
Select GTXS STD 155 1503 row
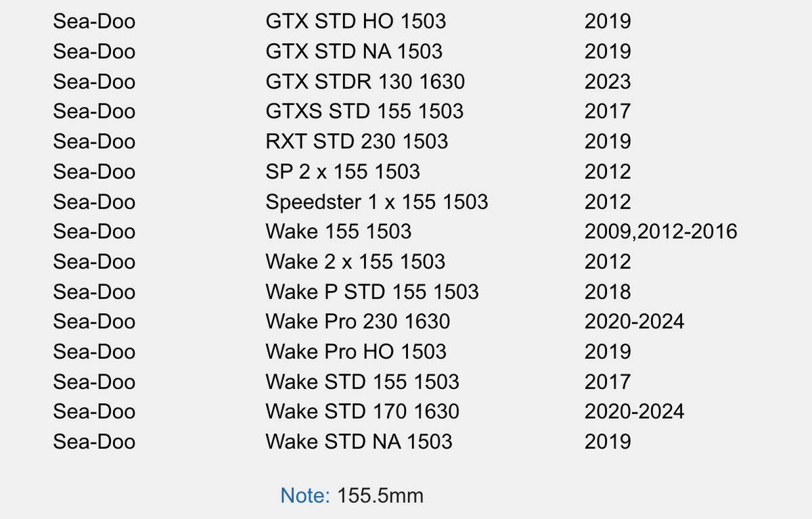[364, 112]
